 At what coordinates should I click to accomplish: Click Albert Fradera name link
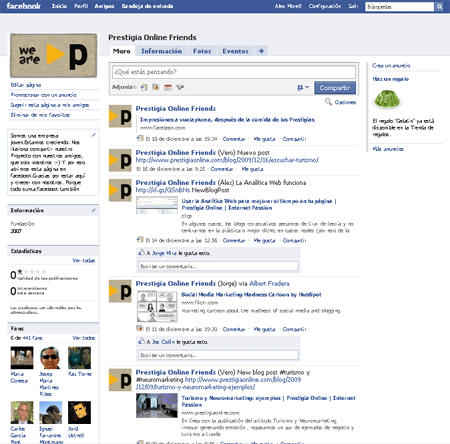tap(269, 283)
